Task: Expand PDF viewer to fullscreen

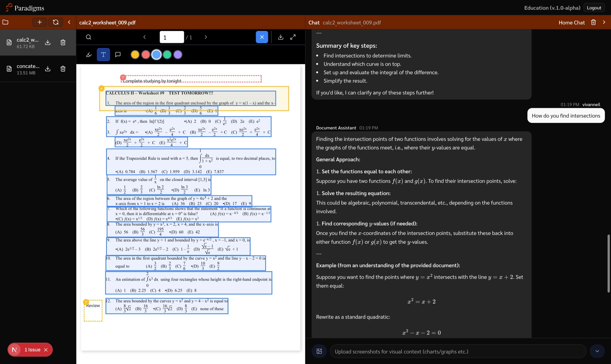Action: click(x=293, y=37)
